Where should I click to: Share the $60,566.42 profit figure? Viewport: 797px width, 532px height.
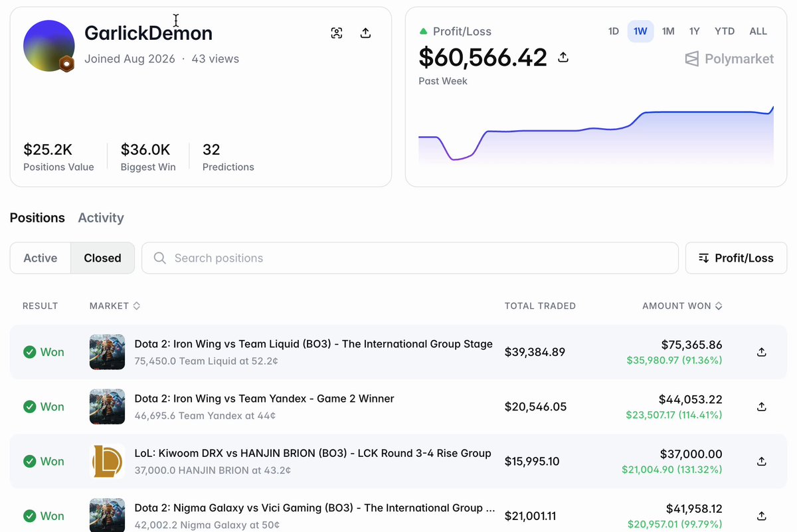563,57
